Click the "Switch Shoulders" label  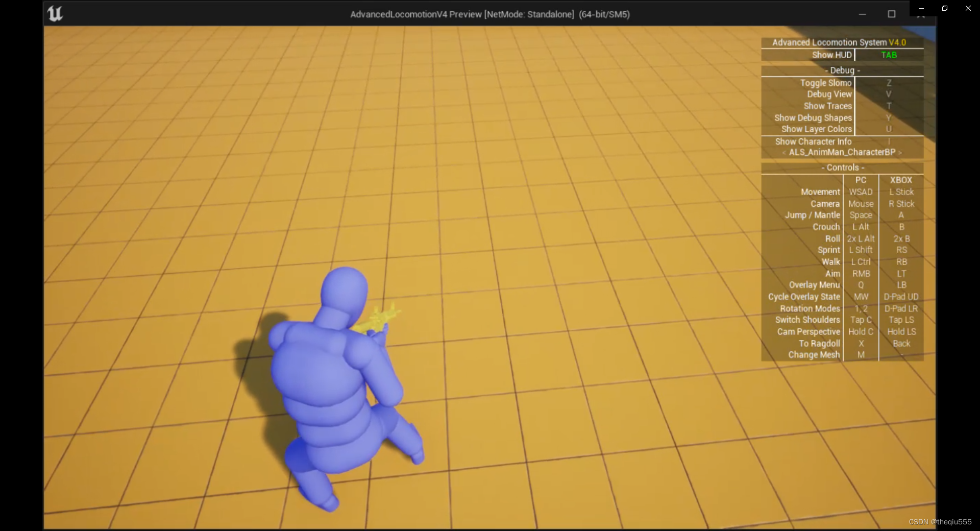[x=807, y=320]
